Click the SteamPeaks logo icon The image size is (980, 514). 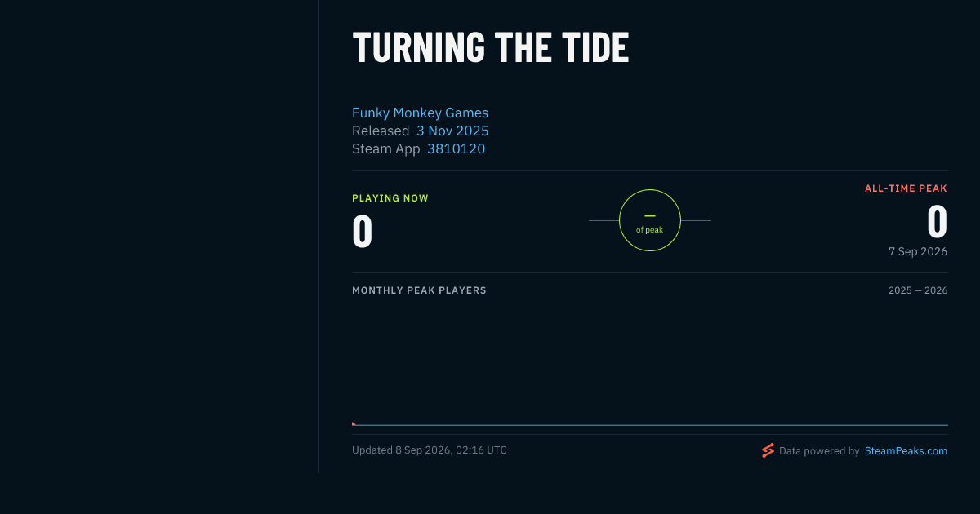[x=768, y=450]
